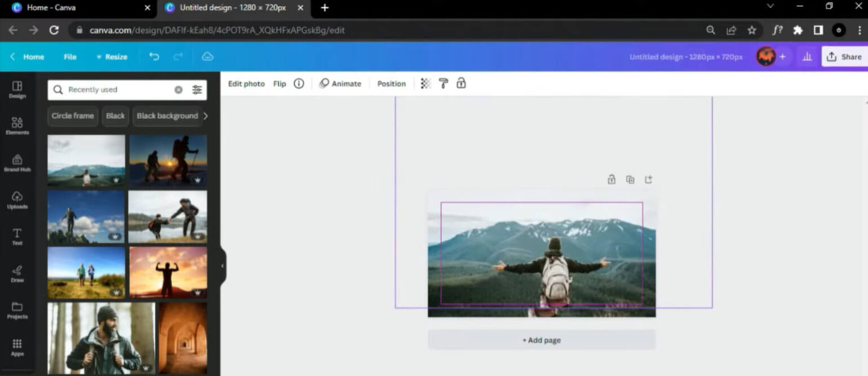Show photo info icon
Image resolution: width=868 pixels, height=376 pixels.
coord(299,84)
